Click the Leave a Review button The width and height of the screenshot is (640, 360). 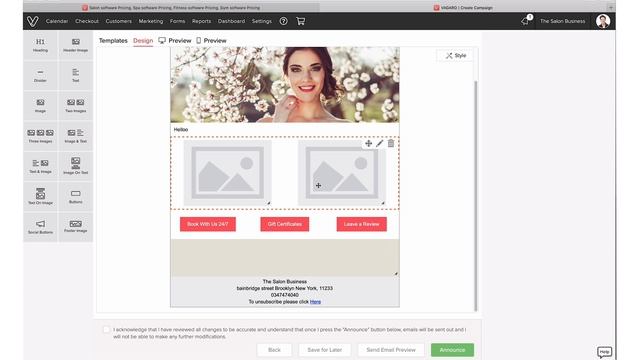pyautogui.click(x=362, y=224)
